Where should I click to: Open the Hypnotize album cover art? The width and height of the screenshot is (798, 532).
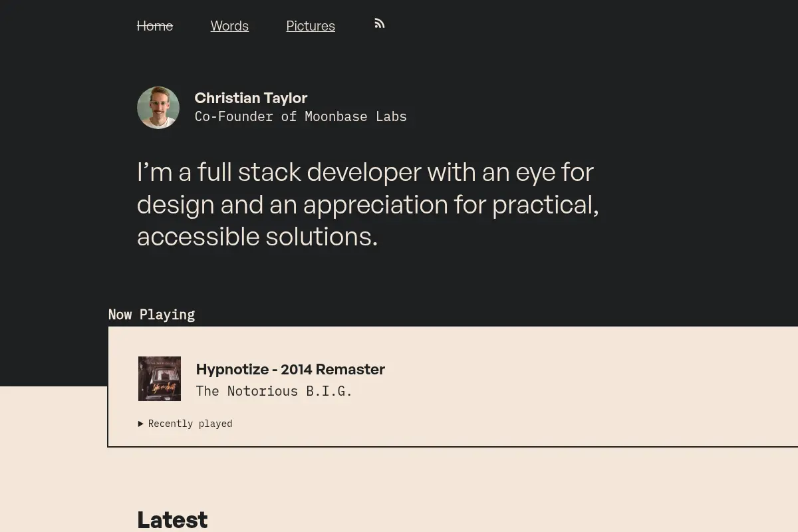coord(160,378)
